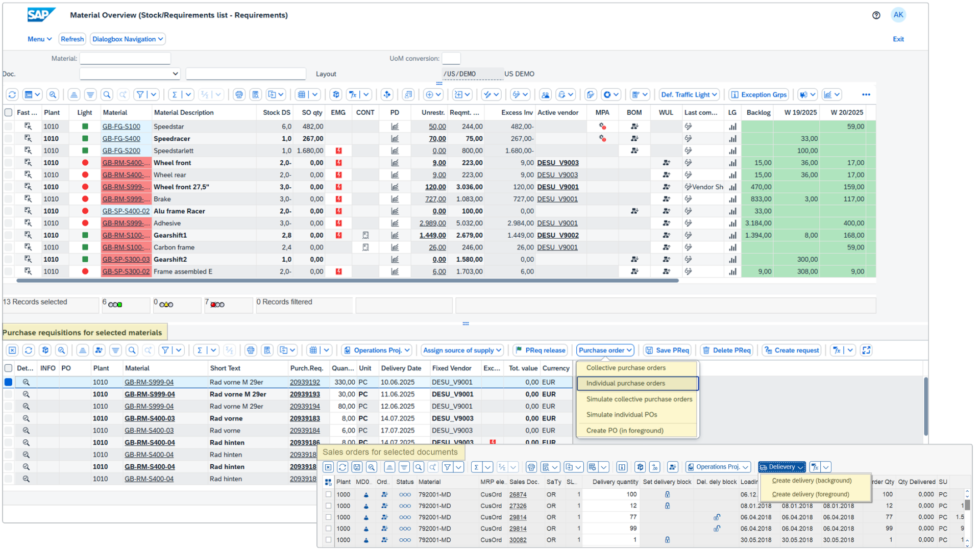Open the Delievery dropdown in the sales orders toolbar
Image resolution: width=980 pixels, height=551 pixels.
tap(781, 467)
